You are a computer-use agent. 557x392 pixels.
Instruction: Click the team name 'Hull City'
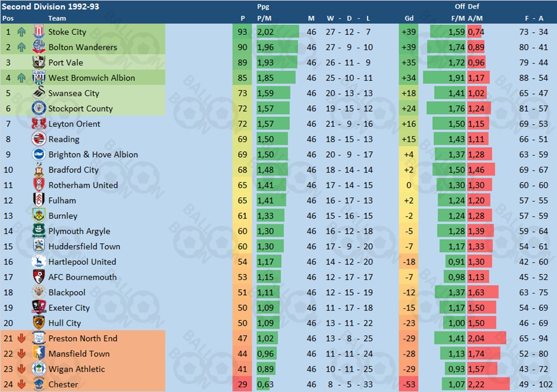click(x=64, y=323)
